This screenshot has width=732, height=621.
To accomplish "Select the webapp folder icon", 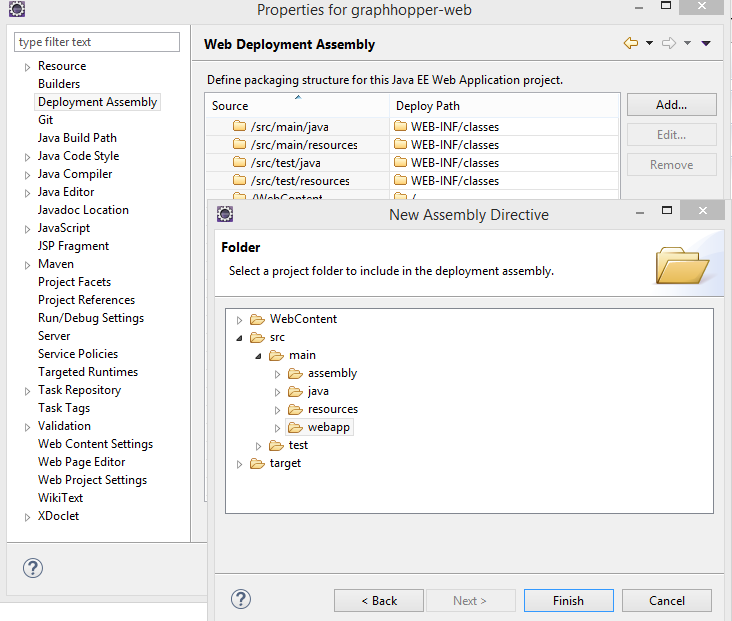I will pyautogui.click(x=295, y=427).
